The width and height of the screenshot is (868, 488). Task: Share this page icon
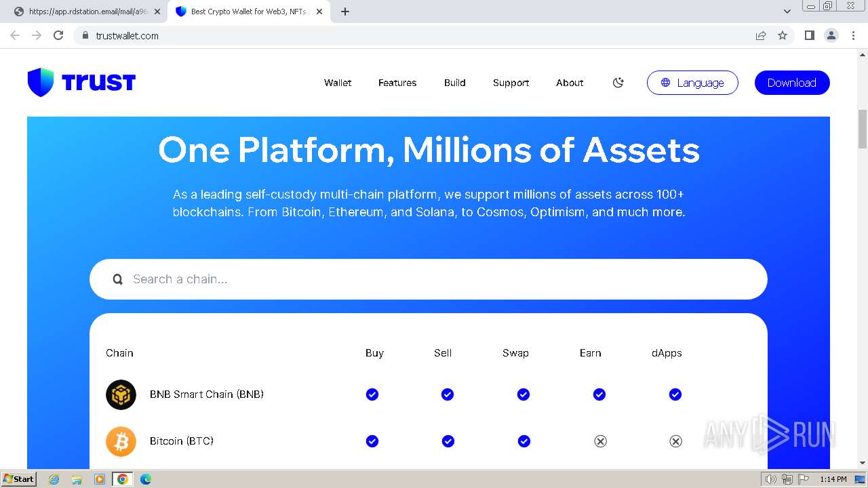(x=761, y=35)
